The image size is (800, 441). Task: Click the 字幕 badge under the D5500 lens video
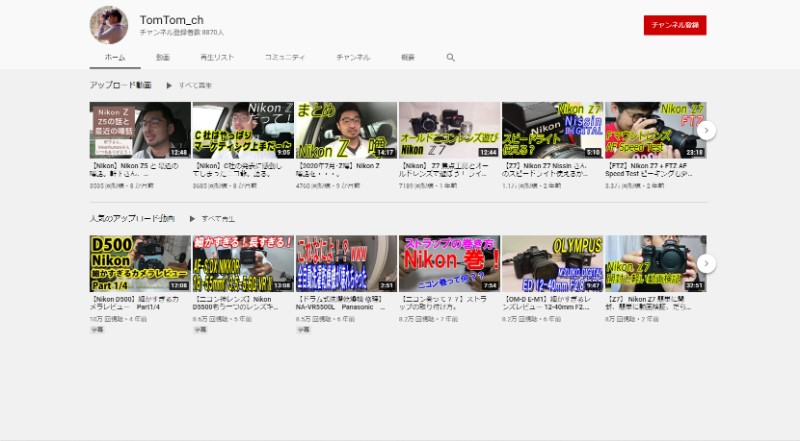click(x=200, y=330)
